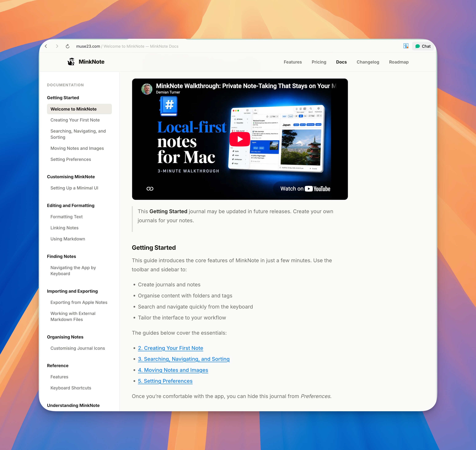Click the Organising Notes sidebar heading

(x=65, y=337)
